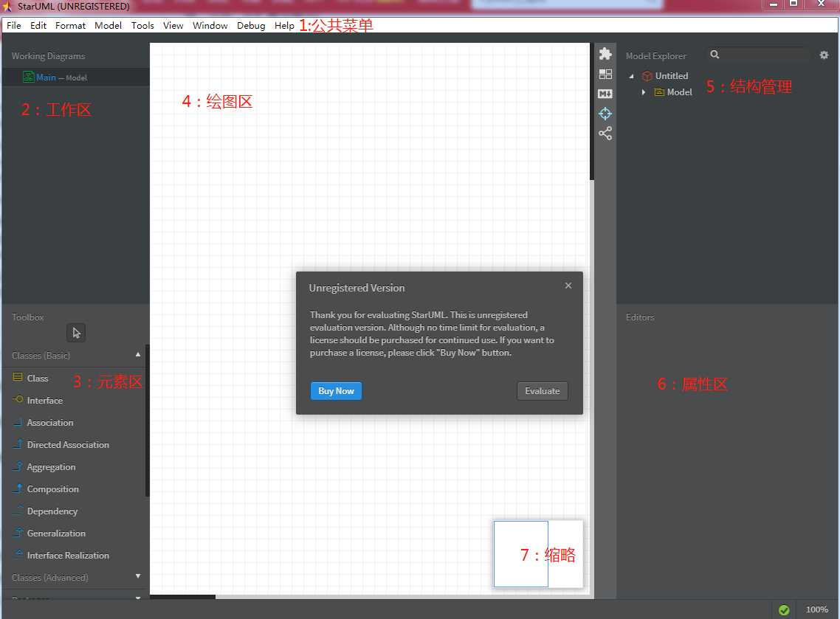Click the share icon in sidebar
Image resolution: width=840 pixels, height=619 pixels.
pos(605,134)
